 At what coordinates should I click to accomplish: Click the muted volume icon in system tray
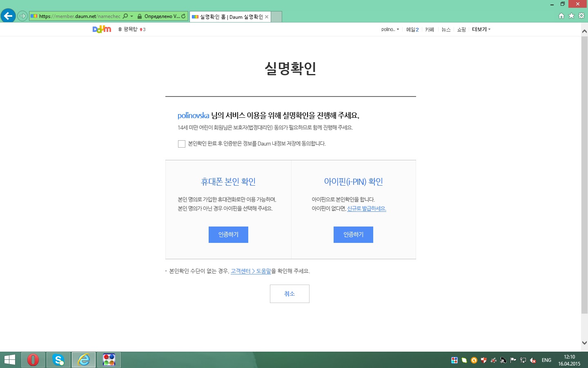533,360
